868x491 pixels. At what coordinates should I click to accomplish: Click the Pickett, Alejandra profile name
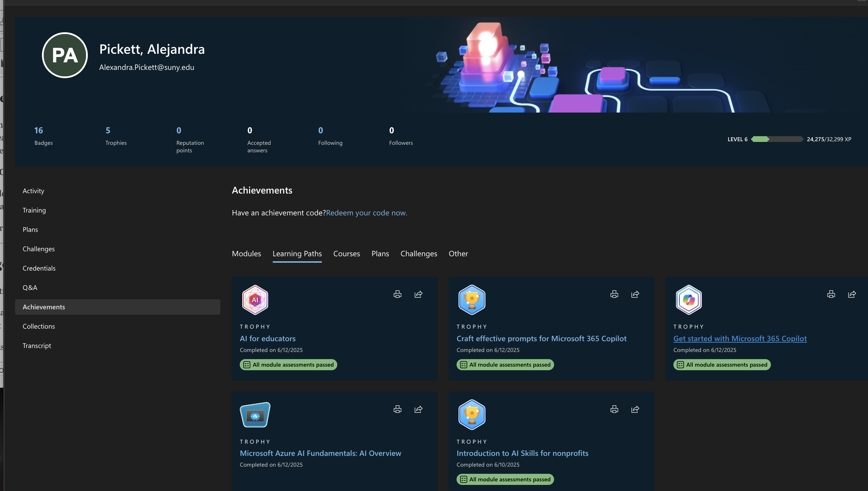pos(152,49)
